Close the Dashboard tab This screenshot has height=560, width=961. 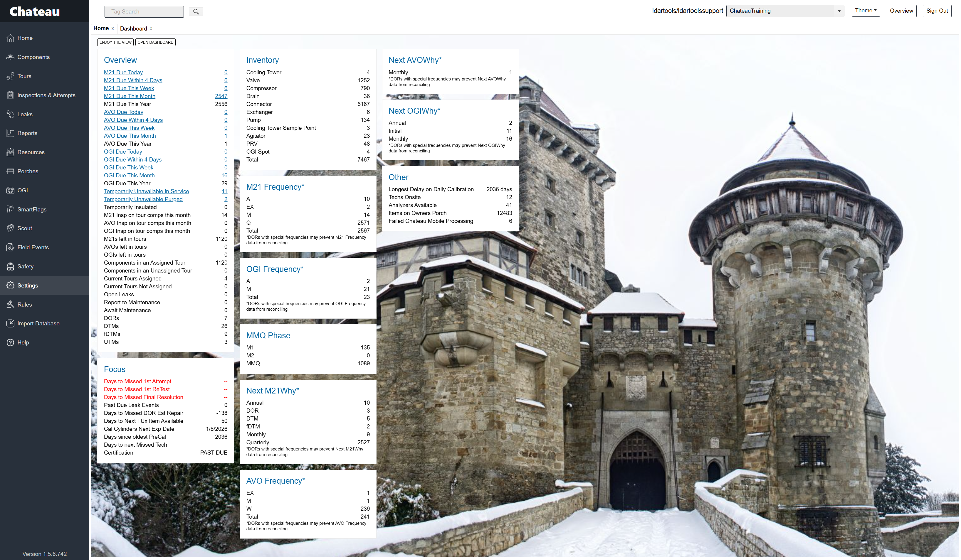[x=151, y=28]
